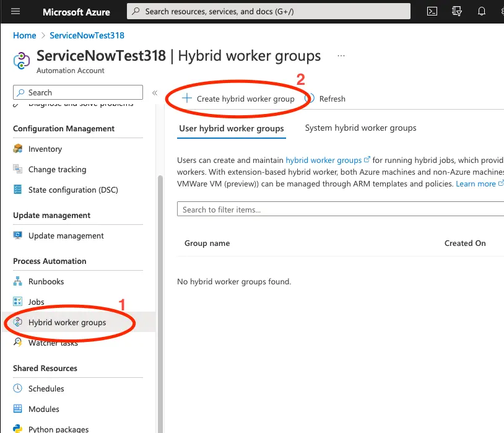Screen dimensions: 504x433
Task: Switch to System hybrid worker groups tab
Action: [x=360, y=128]
